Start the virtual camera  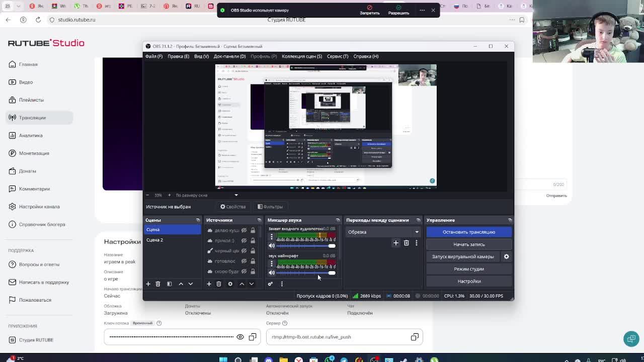pyautogui.click(x=463, y=256)
